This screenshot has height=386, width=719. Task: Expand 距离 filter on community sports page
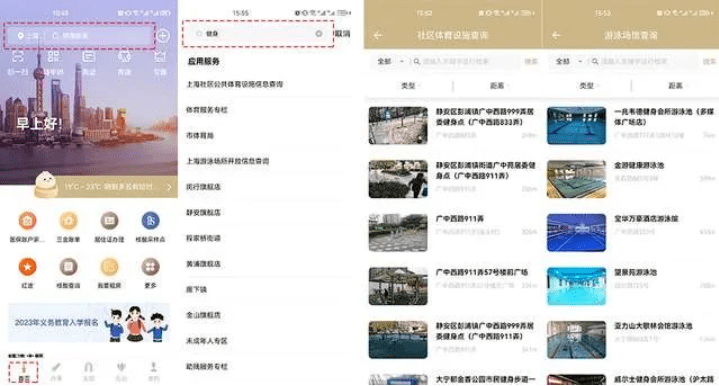(x=499, y=86)
